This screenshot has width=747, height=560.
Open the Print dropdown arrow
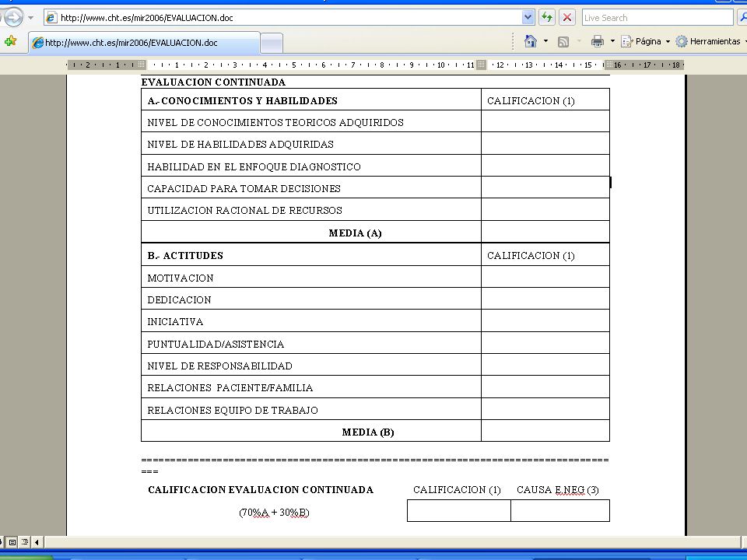pos(612,41)
